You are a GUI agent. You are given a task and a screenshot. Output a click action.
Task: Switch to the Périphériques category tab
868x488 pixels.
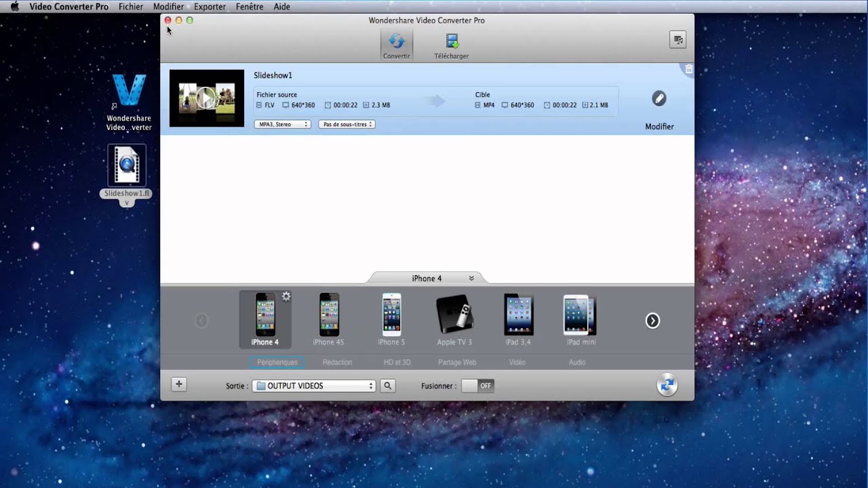[277, 362]
